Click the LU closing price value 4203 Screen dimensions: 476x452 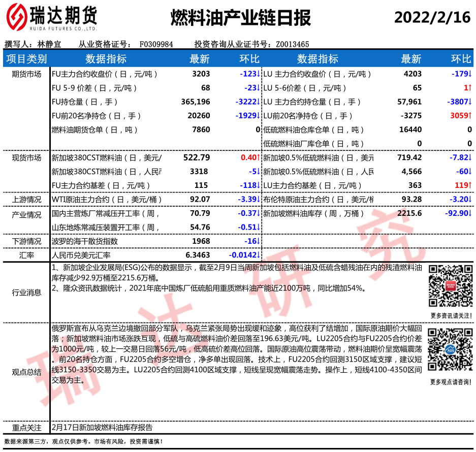(412, 74)
